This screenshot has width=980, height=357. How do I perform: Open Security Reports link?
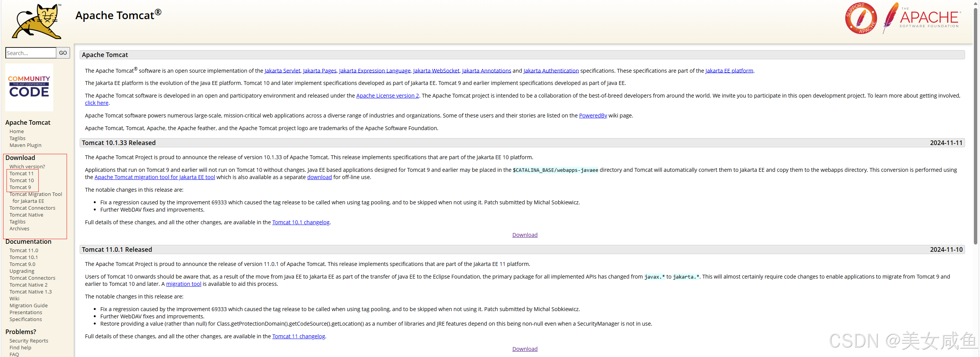click(29, 341)
